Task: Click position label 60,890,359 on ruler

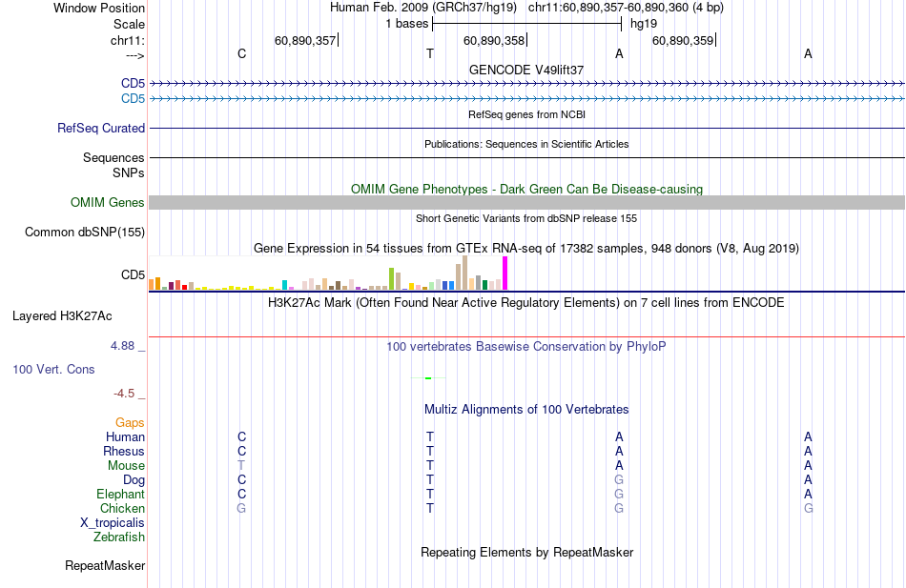Action: point(683,40)
